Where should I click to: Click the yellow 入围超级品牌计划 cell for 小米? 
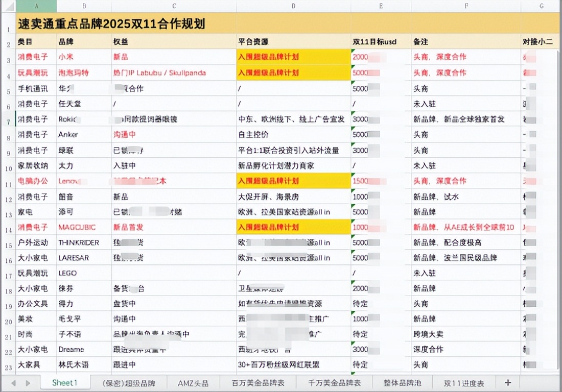pyautogui.click(x=292, y=57)
